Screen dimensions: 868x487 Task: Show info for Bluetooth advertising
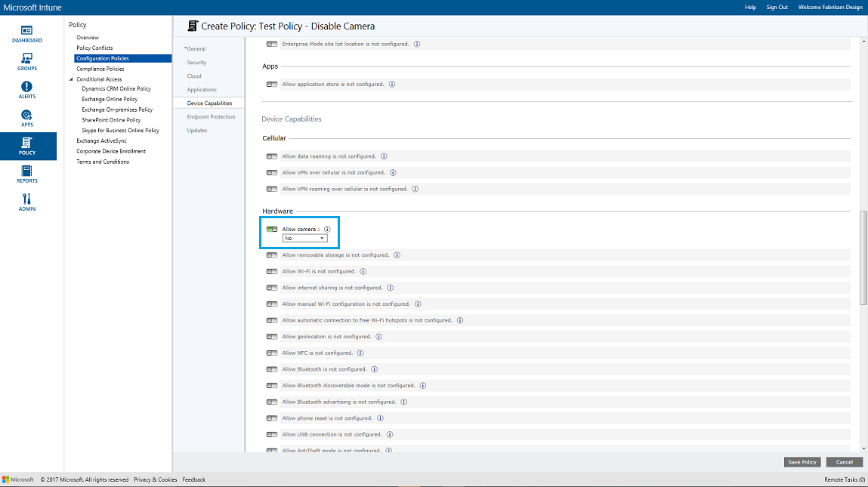click(x=403, y=402)
